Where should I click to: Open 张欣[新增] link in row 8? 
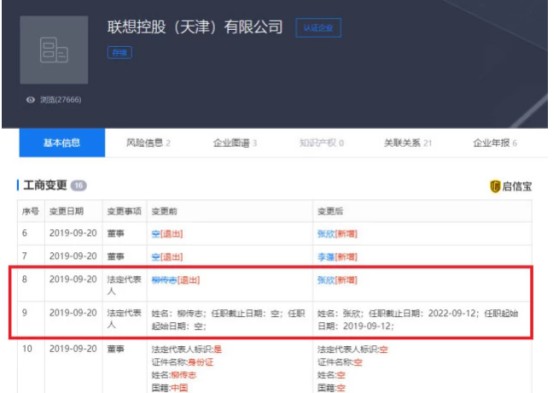pos(337,280)
